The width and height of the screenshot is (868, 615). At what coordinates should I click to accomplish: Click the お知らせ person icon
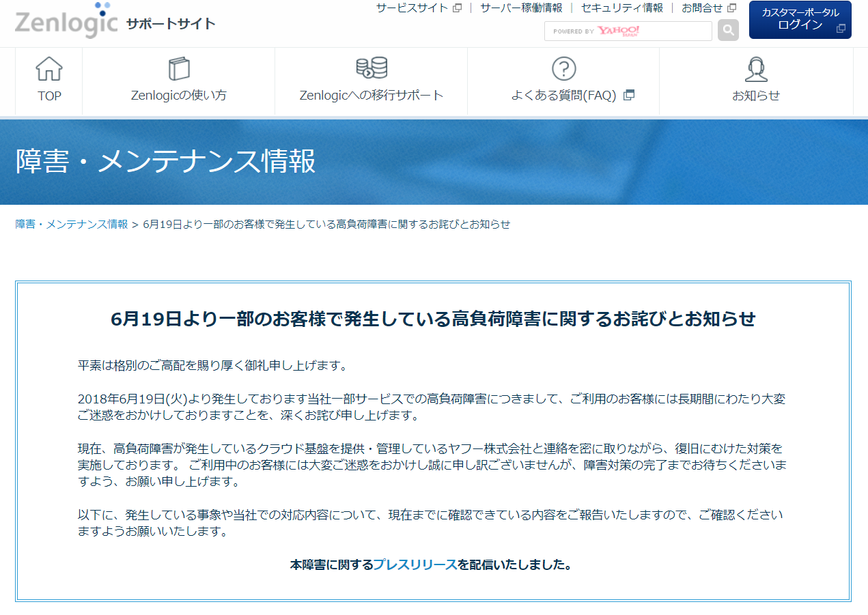pos(755,68)
